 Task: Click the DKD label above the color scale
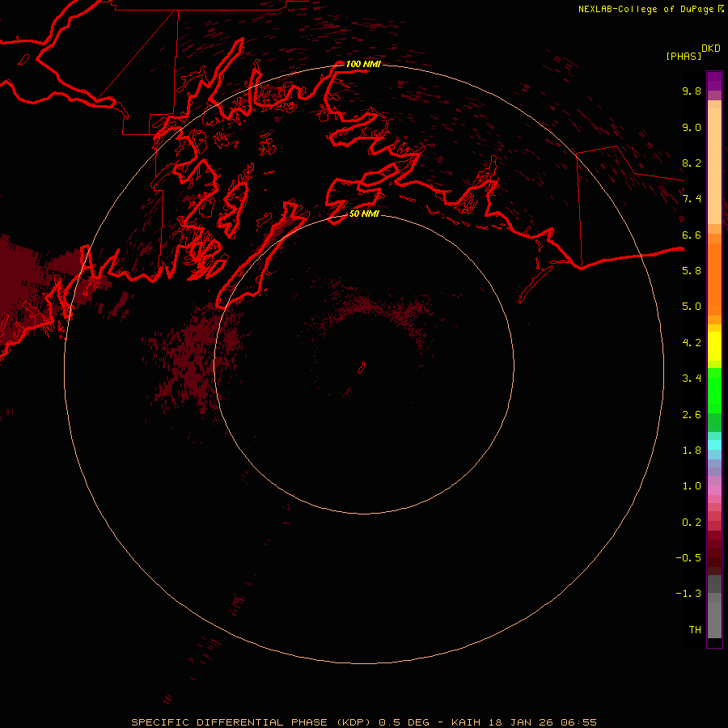tap(711, 49)
